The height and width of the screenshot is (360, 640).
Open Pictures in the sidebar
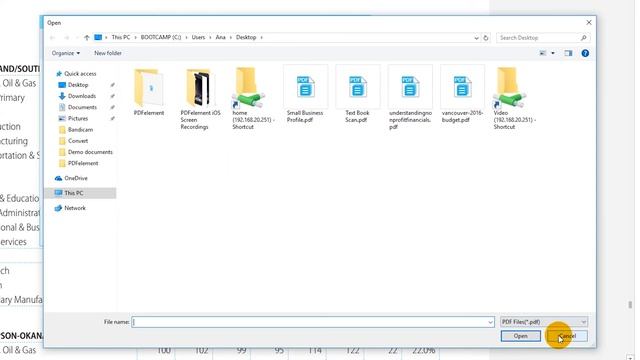pyautogui.click(x=78, y=118)
